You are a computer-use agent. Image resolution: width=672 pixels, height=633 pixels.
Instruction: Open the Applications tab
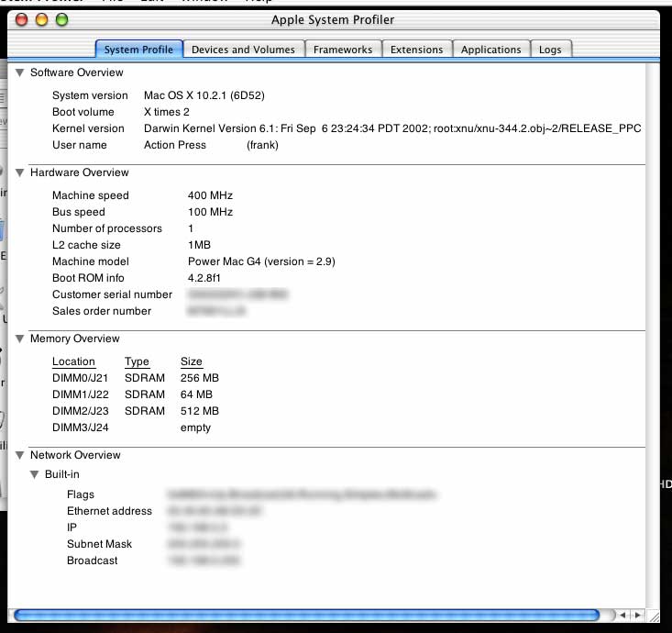coord(491,50)
